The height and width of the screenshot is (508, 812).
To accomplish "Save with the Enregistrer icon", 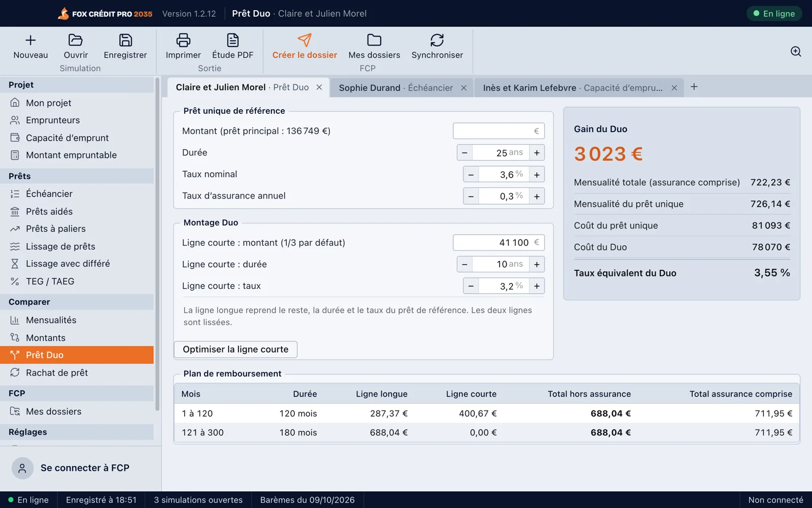I will point(125,40).
